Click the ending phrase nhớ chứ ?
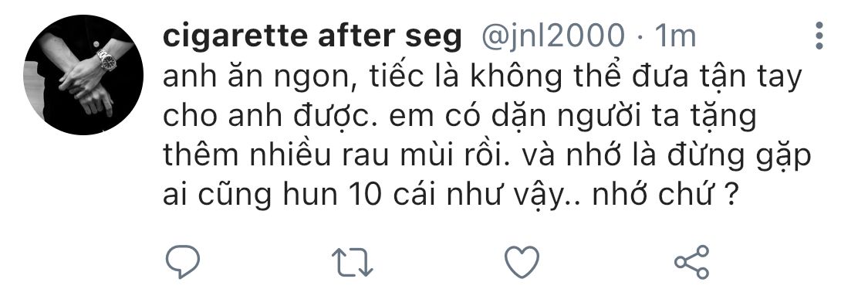 coord(666,195)
